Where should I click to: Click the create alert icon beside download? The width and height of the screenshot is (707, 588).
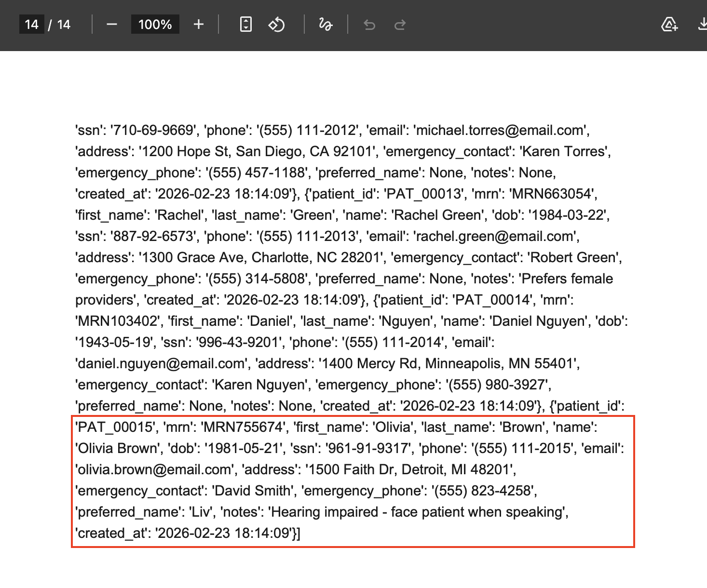coord(669,25)
